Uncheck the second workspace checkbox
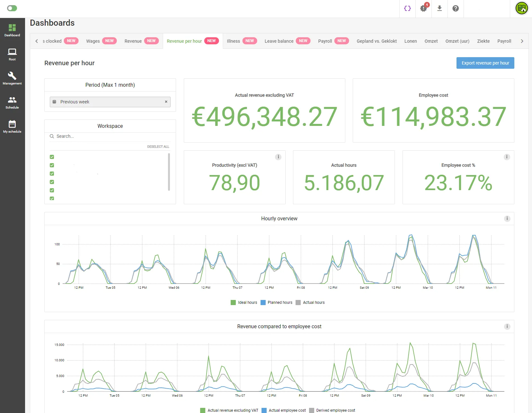This screenshot has width=532, height=413. tap(52, 165)
